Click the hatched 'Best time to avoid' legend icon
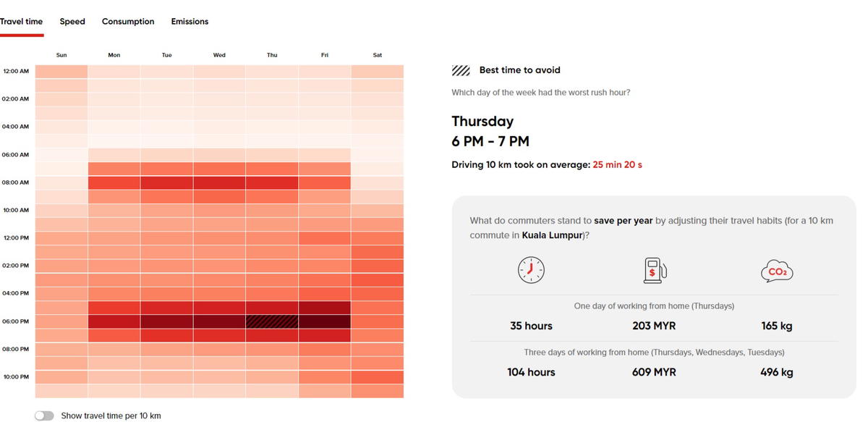The width and height of the screenshot is (868, 422). (461, 70)
